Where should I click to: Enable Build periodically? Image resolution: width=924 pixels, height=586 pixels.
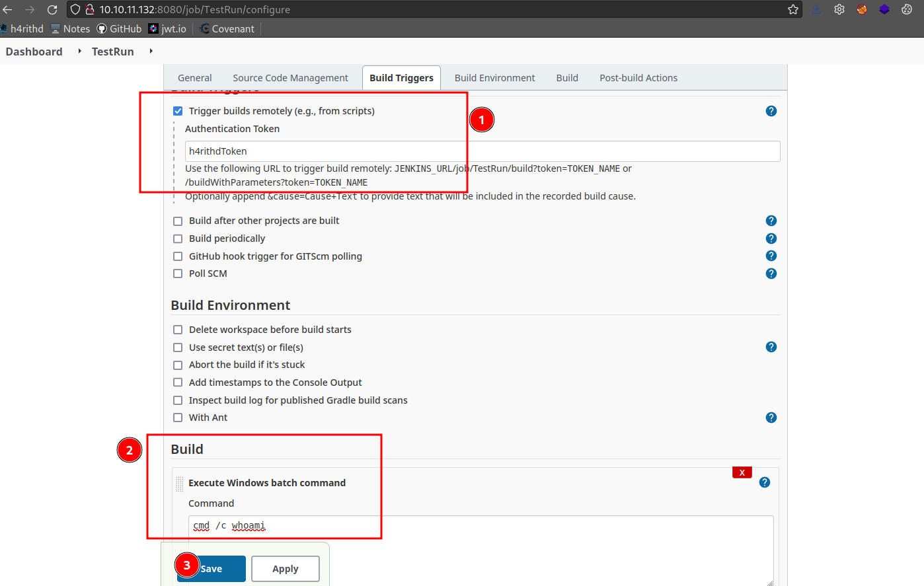[178, 238]
